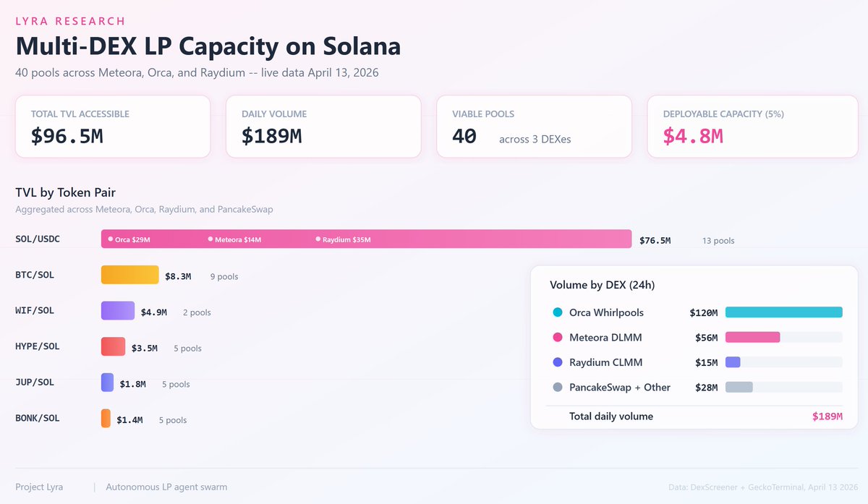Click the '$1.4M' BONK/SOL value
Viewport: 868px width, 504px height.
tap(129, 419)
